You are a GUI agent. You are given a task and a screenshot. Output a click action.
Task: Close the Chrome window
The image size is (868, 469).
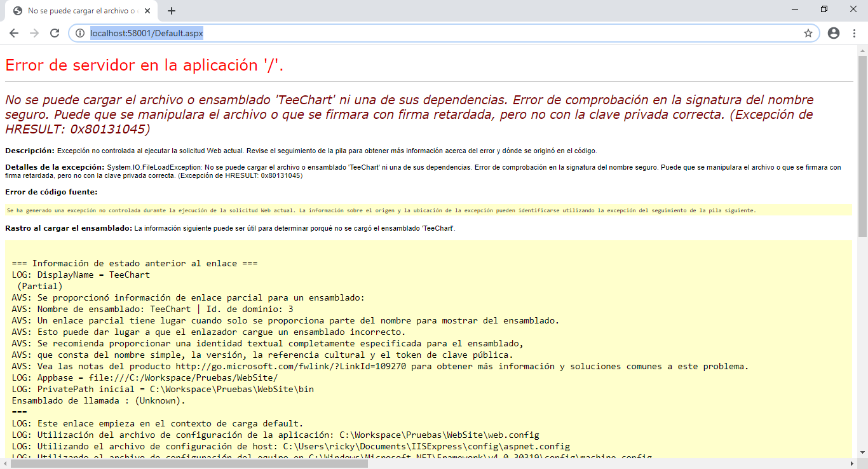(x=853, y=9)
